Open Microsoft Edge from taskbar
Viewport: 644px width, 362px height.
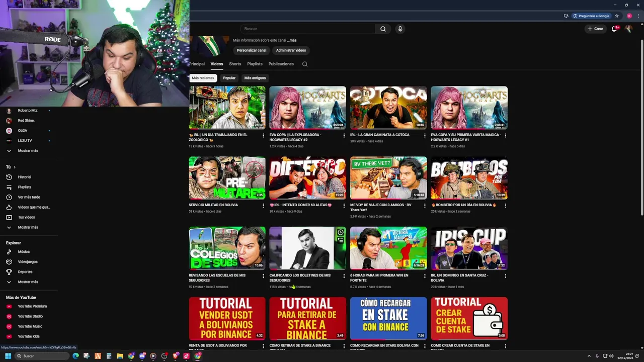[75, 356]
